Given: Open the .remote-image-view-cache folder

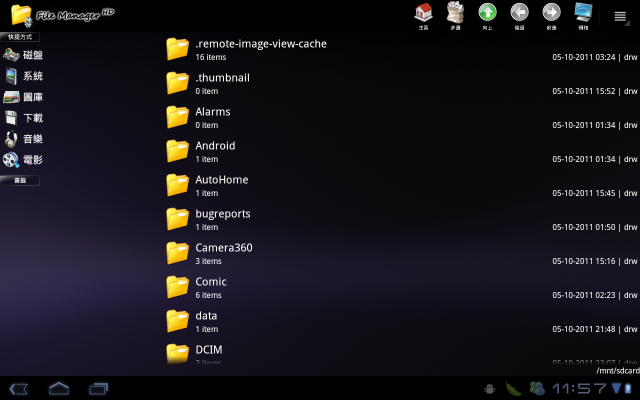Looking at the screenshot, I should point(402,49).
